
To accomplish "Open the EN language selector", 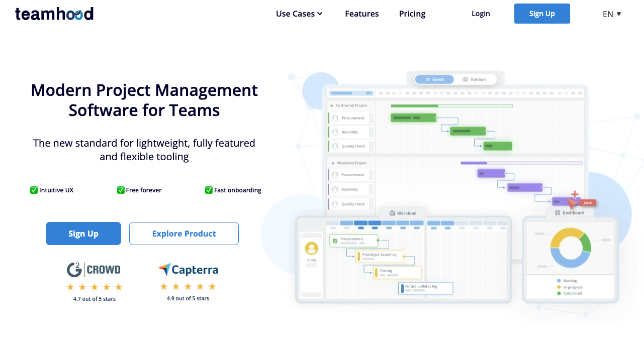I will [x=612, y=14].
